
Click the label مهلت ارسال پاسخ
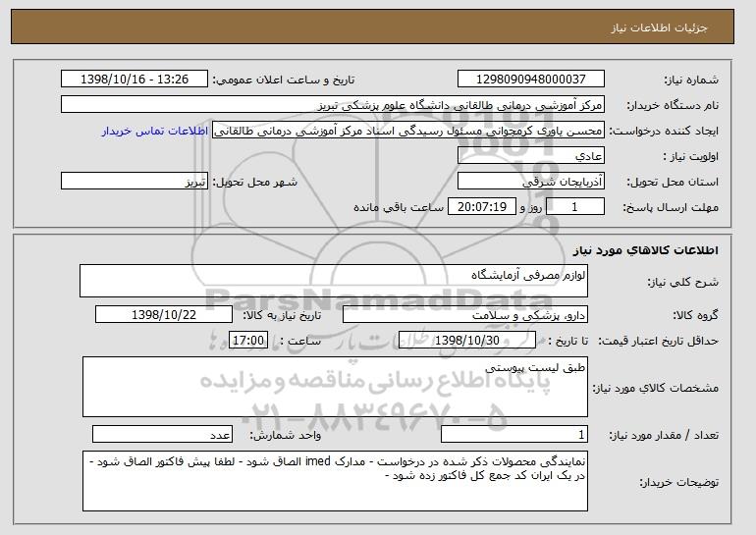point(671,207)
